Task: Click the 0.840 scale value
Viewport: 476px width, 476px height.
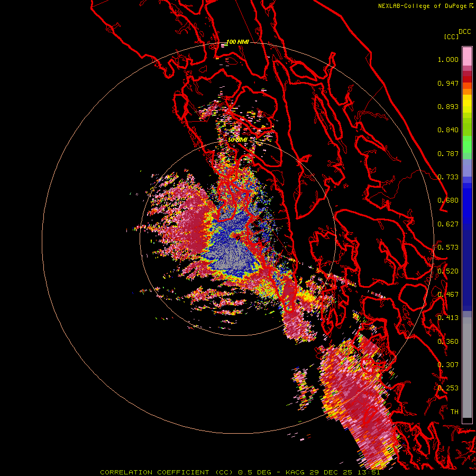Action: pyautogui.click(x=448, y=130)
